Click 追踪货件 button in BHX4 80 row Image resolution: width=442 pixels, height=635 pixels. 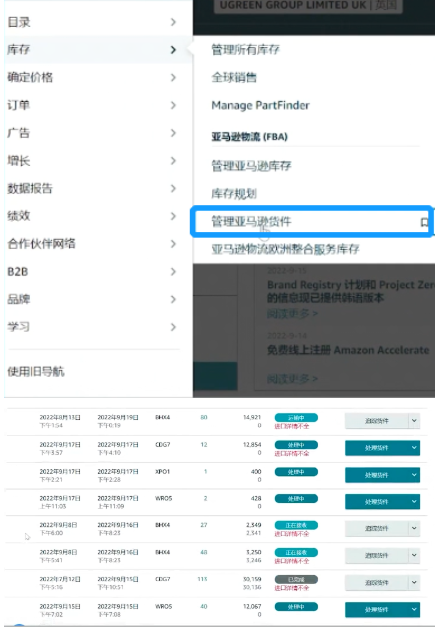point(377,421)
